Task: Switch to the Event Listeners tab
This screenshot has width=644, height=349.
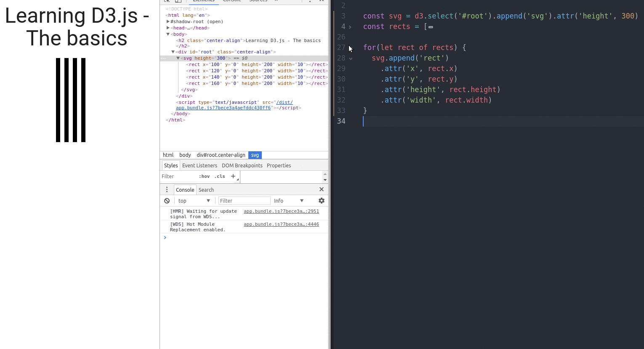Action: [200, 165]
